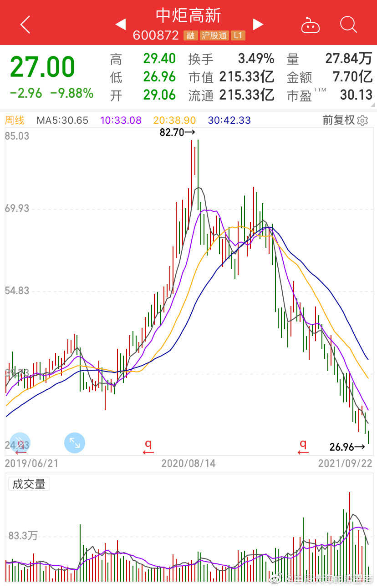Tap the 83.3万 volume axis label
This screenshot has height=588, width=377.
point(23,536)
